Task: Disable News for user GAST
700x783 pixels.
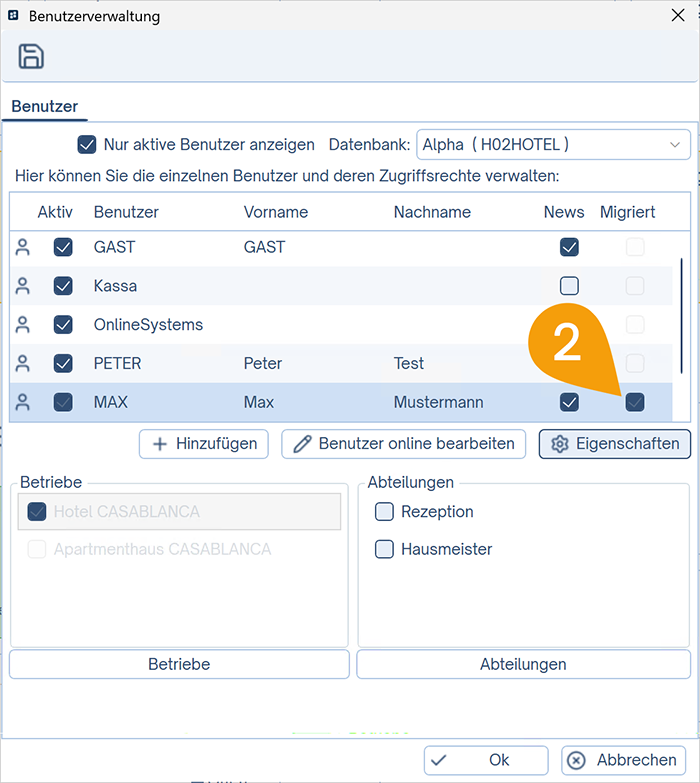Action: point(569,247)
